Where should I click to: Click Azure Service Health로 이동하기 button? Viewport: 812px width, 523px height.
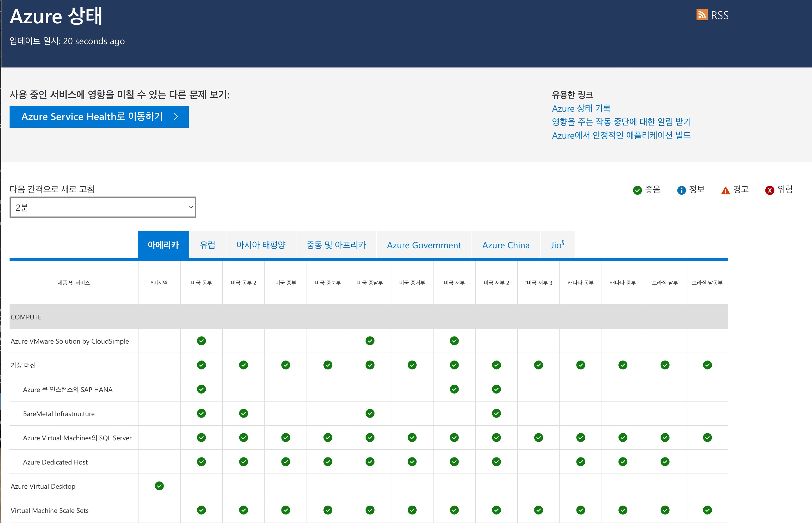click(99, 116)
